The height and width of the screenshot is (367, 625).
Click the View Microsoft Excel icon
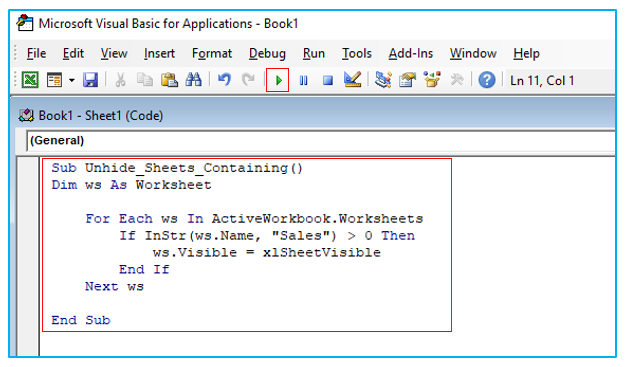tap(30, 80)
